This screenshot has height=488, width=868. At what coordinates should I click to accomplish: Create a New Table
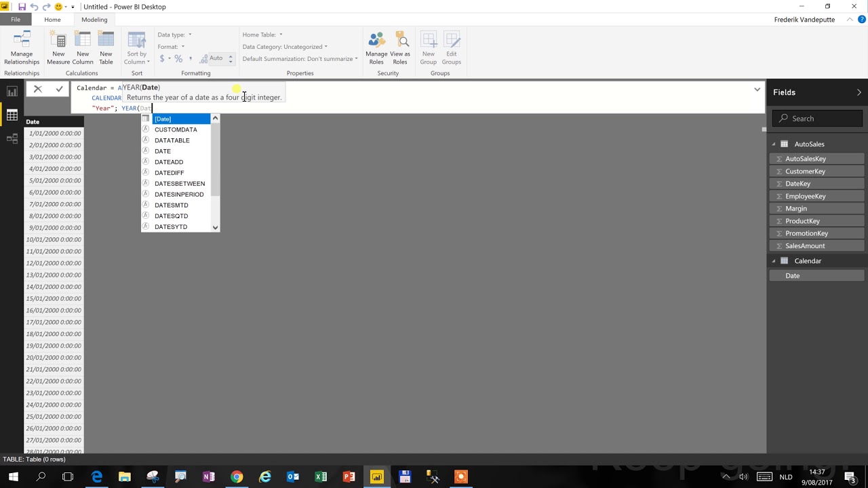coord(106,48)
